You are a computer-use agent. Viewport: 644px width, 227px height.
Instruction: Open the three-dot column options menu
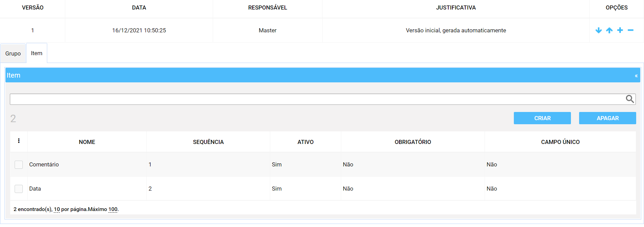[x=19, y=141]
